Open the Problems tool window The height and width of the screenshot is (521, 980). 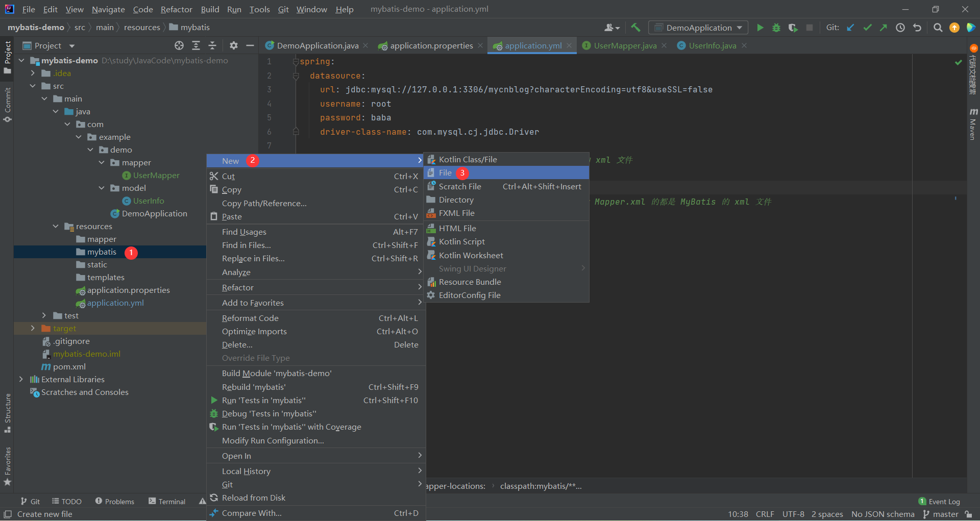coord(114,502)
